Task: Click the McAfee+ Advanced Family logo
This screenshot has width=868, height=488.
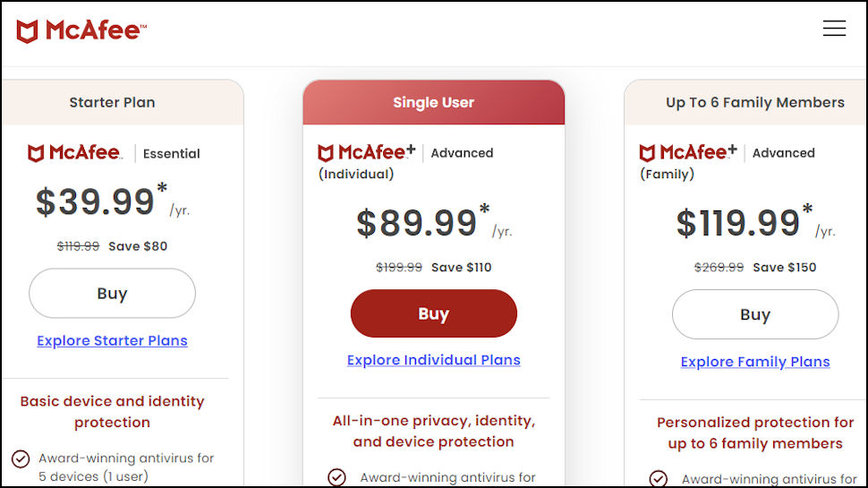Action: [x=688, y=153]
